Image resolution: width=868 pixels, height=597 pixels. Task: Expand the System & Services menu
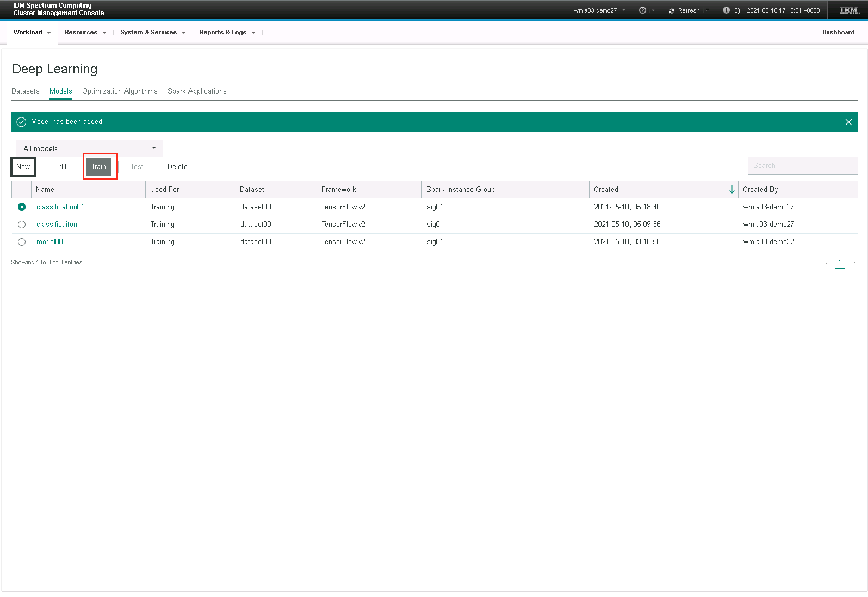(x=153, y=32)
